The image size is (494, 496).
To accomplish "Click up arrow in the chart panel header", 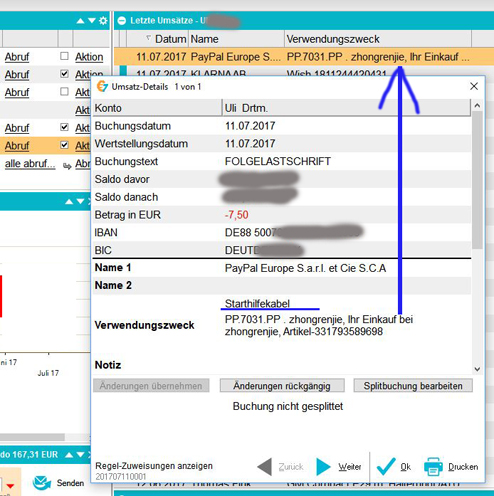I will click(x=69, y=201).
